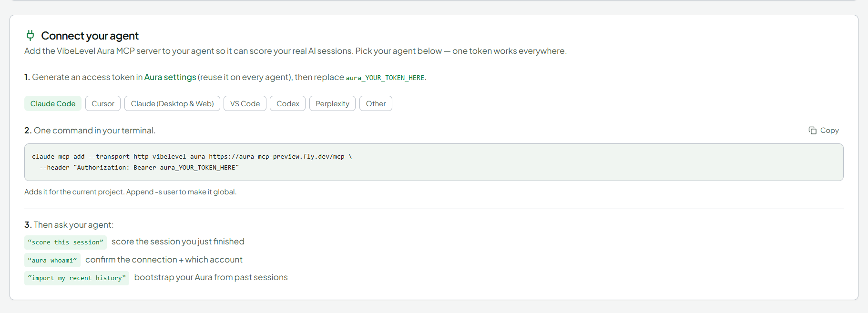This screenshot has height=313, width=868.
Task: Click the Connect your agent heading
Action: coord(90,36)
